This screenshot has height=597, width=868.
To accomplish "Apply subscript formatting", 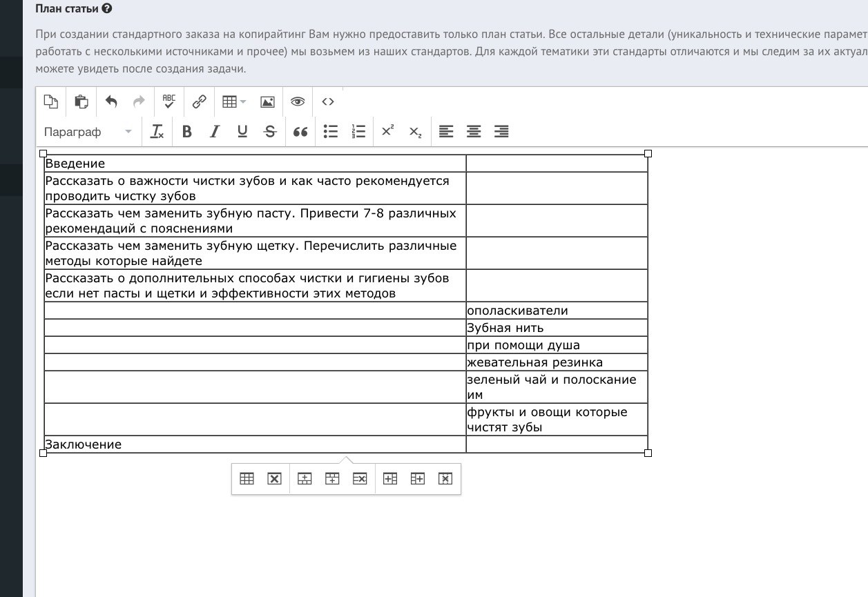I will click(x=416, y=131).
